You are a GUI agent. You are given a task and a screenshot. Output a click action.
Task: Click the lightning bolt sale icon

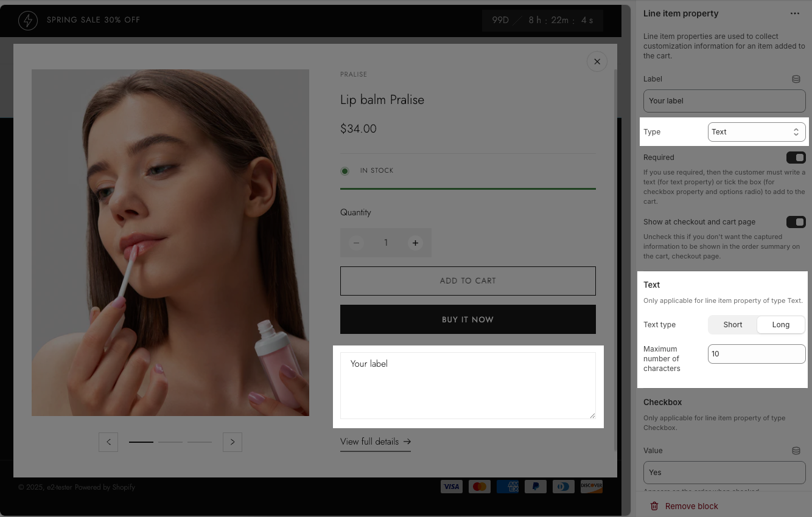point(28,20)
